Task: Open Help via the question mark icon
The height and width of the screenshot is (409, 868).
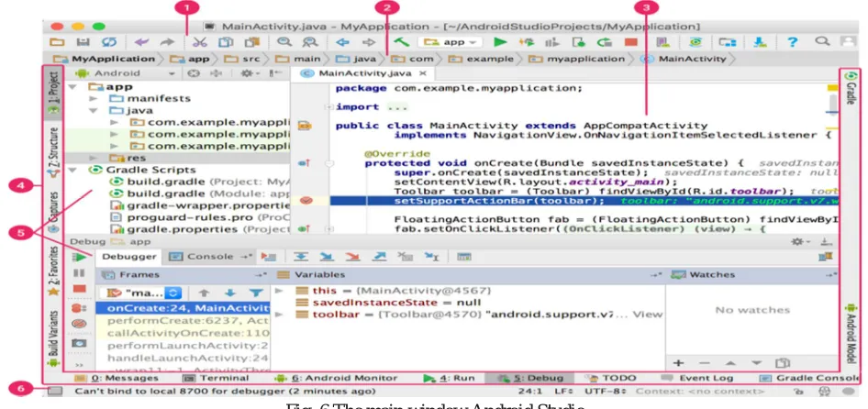Action: click(x=793, y=42)
